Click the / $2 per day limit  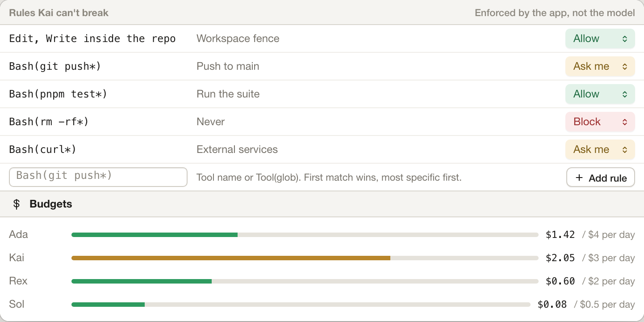point(608,281)
